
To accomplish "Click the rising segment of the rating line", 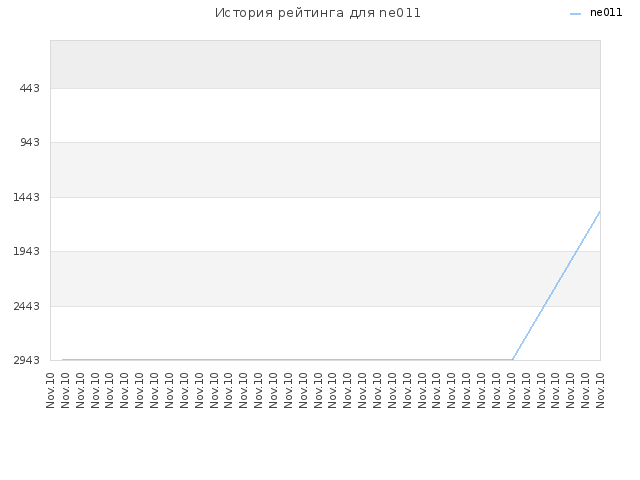I will 556,285.
